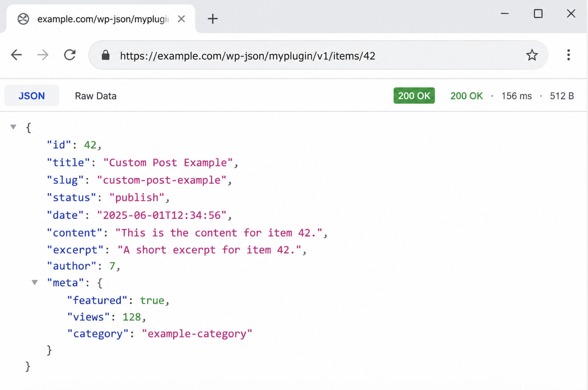Switch to the Raw Data tab
Viewport: 588px width, 390px height.
click(x=96, y=96)
